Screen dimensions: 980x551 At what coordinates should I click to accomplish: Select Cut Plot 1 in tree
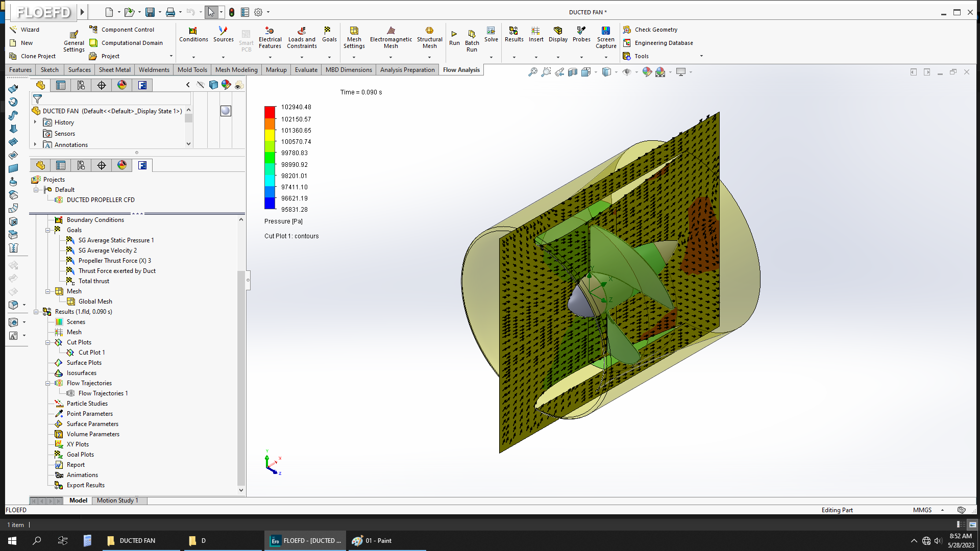[91, 353]
